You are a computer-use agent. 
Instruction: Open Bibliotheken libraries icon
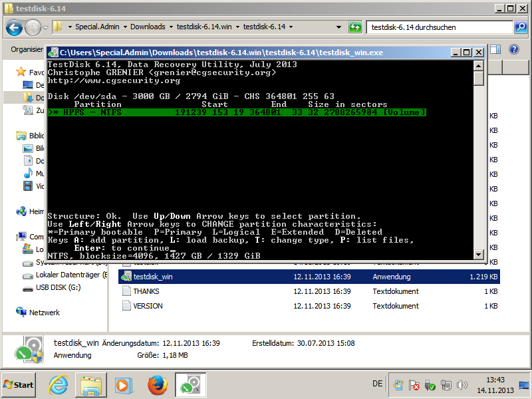coord(21,136)
